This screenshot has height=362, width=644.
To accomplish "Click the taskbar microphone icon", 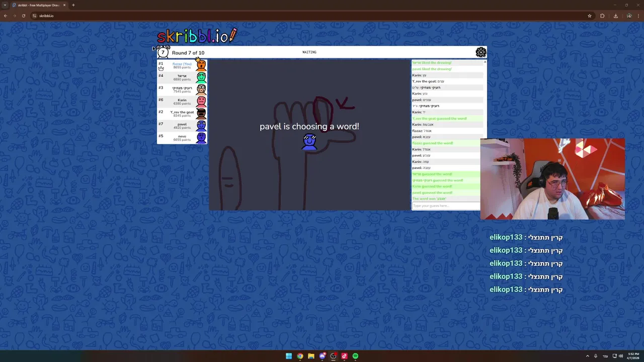I will (596, 356).
